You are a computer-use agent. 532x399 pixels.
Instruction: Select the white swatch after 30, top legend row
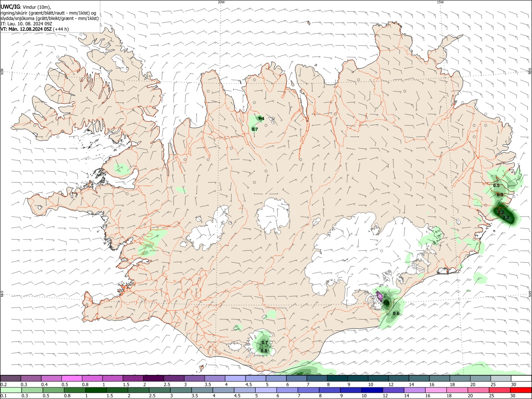521,378
